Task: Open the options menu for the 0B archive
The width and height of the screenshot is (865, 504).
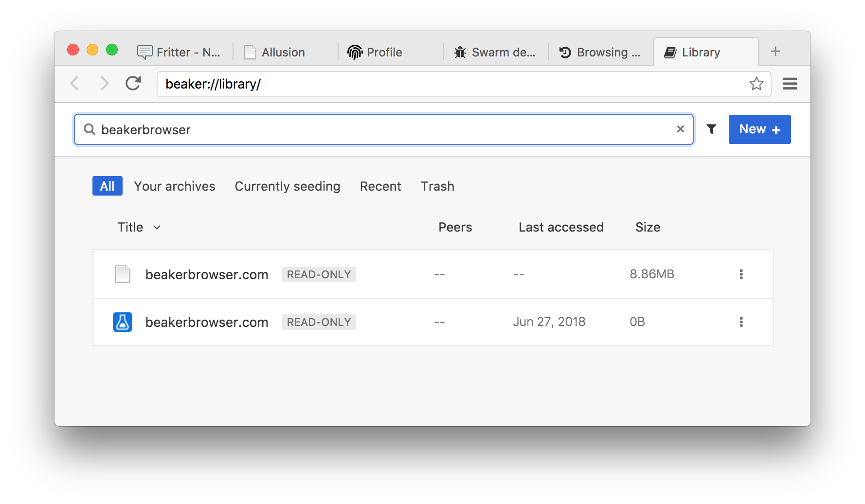Action: 741,322
